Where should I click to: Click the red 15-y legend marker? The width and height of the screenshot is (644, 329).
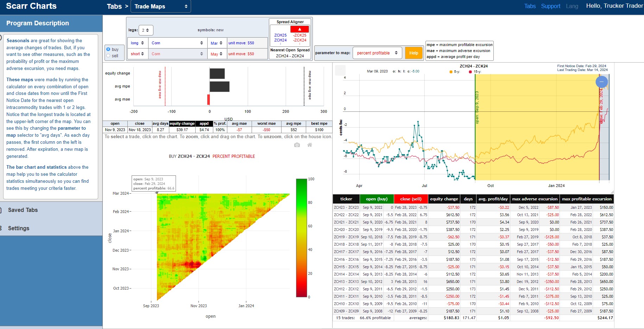click(x=471, y=72)
